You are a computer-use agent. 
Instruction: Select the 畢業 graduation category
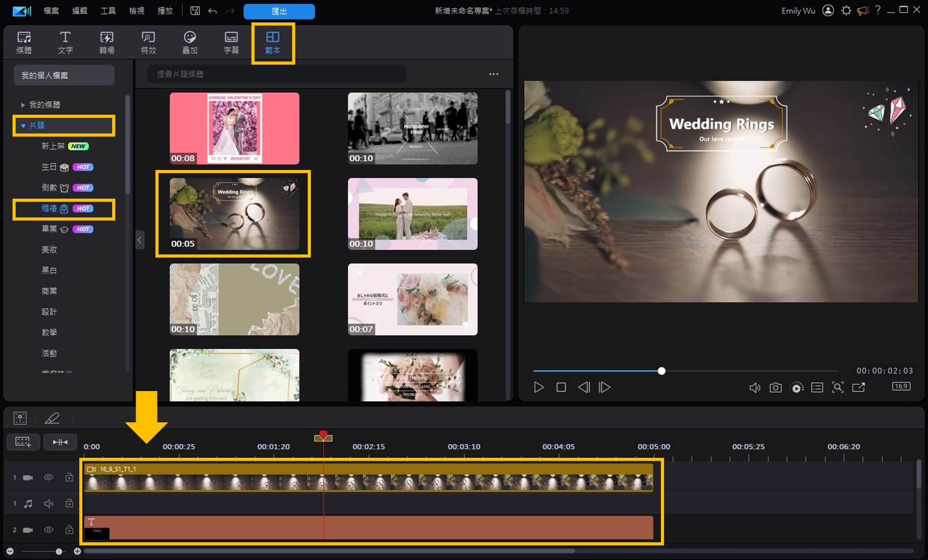pos(50,229)
